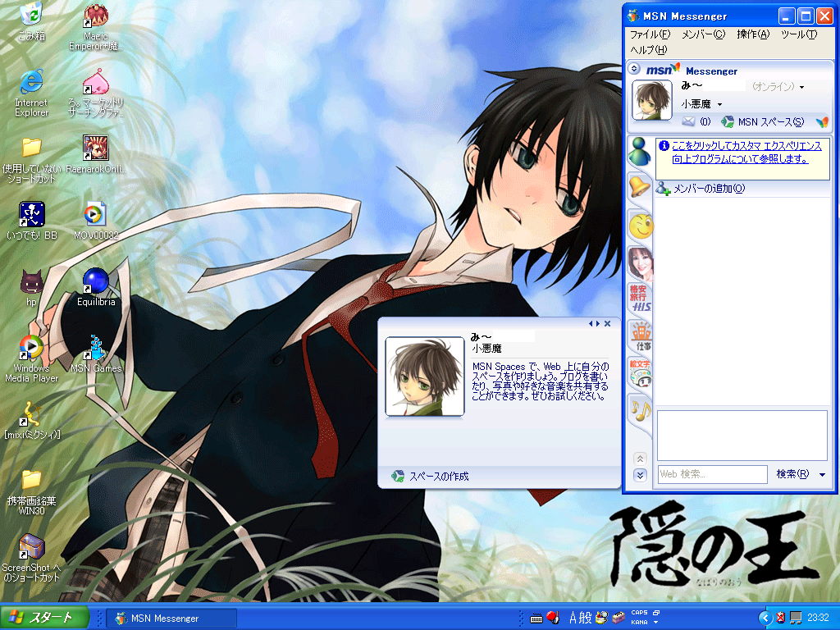Open the ツール(T) menu
840x630 pixels.
click(x=799, y=34)
